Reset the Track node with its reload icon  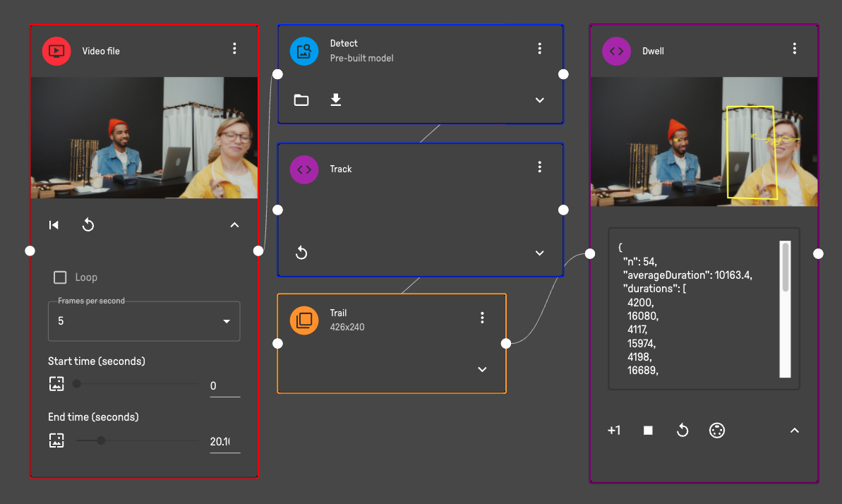[301, 253]
